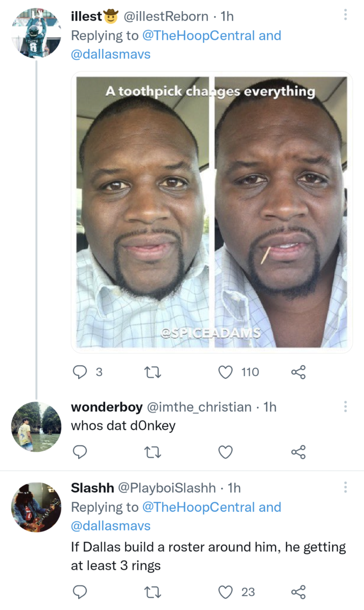Image resolution: width=364 pixels, height=610 pixels.
Task: Reply to wonderboy's tweet
Action: click(80, 452)
